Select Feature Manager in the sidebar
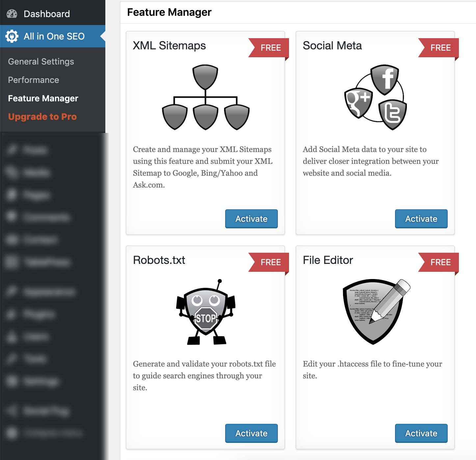The image size is (476, 460). pyautogui.click(x=43, y=98)
